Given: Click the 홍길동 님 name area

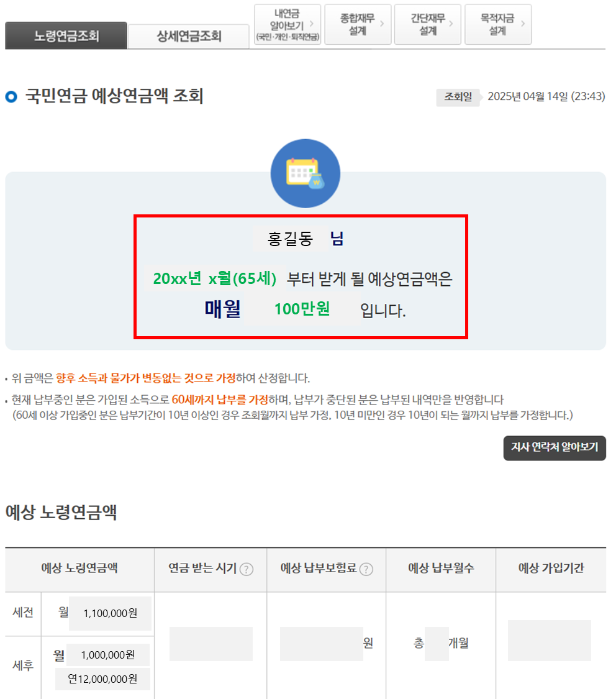Looking at the screenshot, I should (x=300, y=238).
